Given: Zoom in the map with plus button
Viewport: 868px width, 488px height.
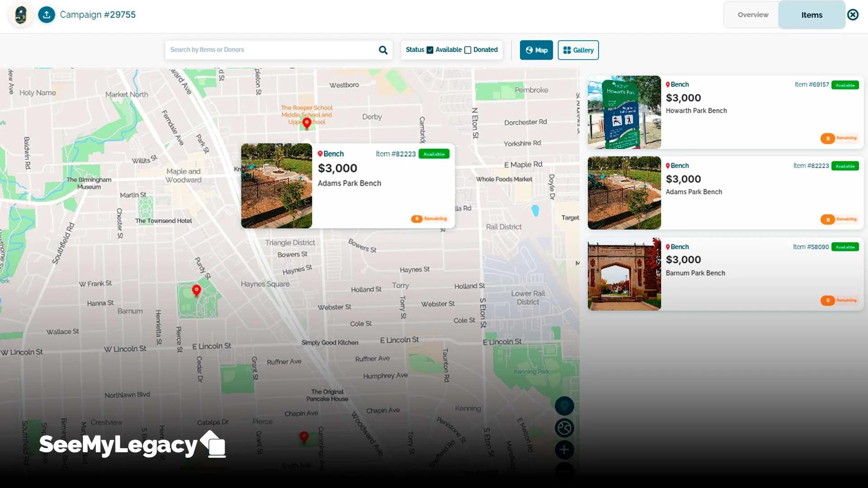Looking at the screenshot, I should (564, 450).
